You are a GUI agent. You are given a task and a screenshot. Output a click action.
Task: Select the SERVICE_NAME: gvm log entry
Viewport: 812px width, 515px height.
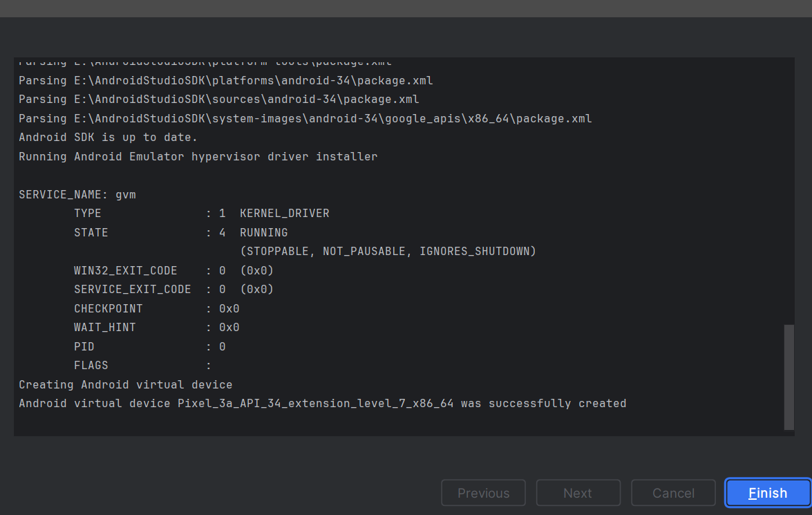77,194
